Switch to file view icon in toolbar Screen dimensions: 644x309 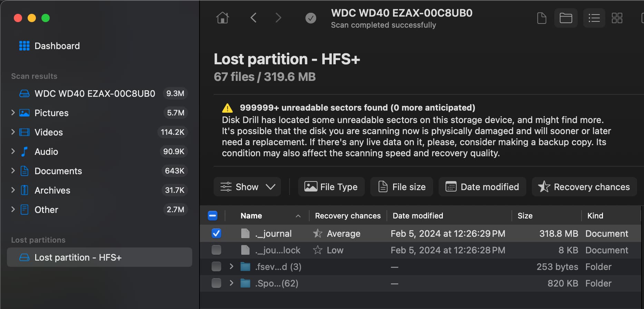[541, 18]
